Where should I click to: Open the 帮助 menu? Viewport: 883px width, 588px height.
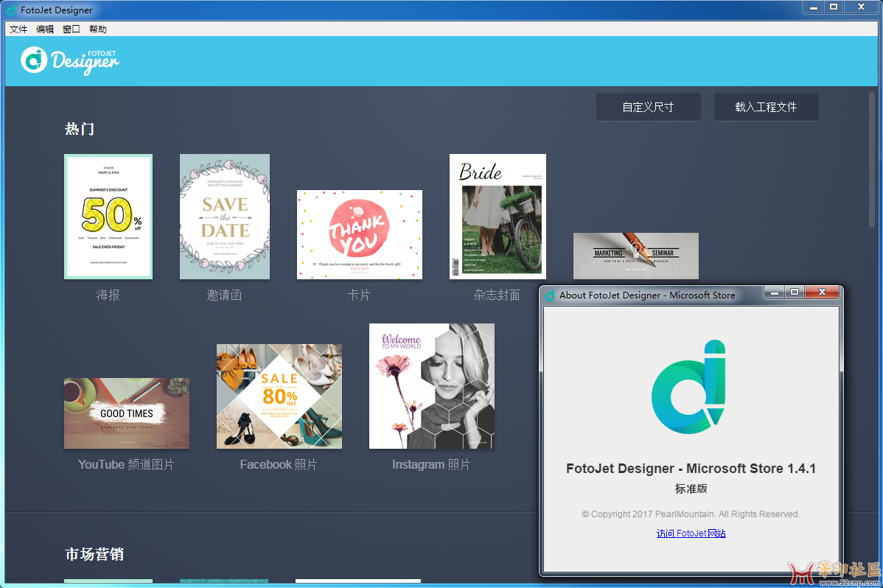tap(98, 29)
